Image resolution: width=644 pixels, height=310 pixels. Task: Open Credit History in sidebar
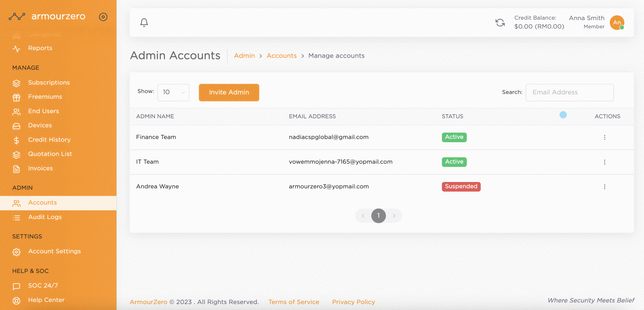pos(49,140)
